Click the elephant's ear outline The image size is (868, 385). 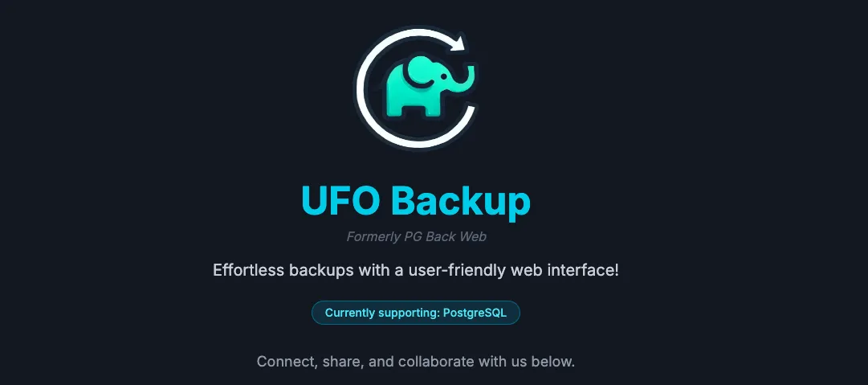pos(418,72)
